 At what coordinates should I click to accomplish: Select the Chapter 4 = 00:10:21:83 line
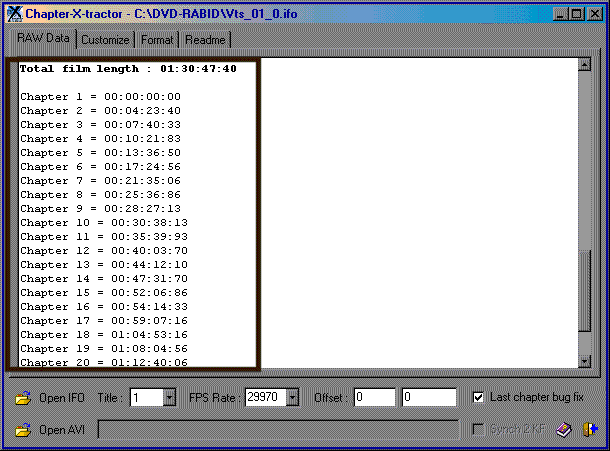point(101,139)
